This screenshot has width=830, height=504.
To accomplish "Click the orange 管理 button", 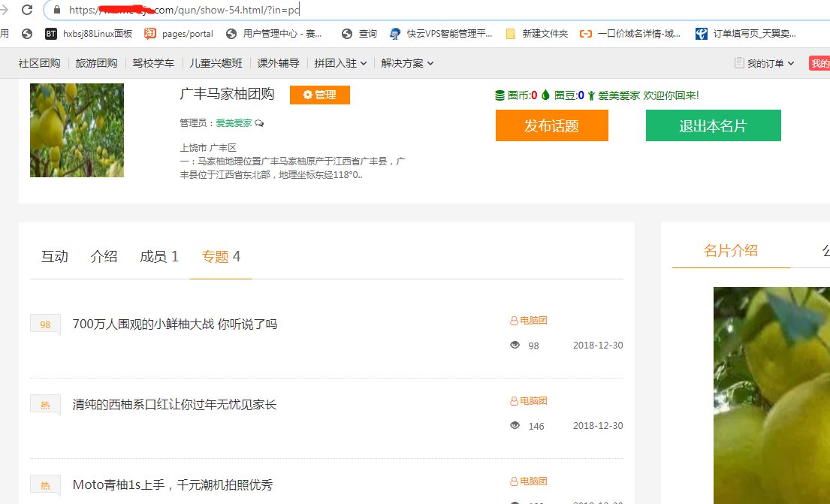I will pyautogui.click(x=319, y=95).
